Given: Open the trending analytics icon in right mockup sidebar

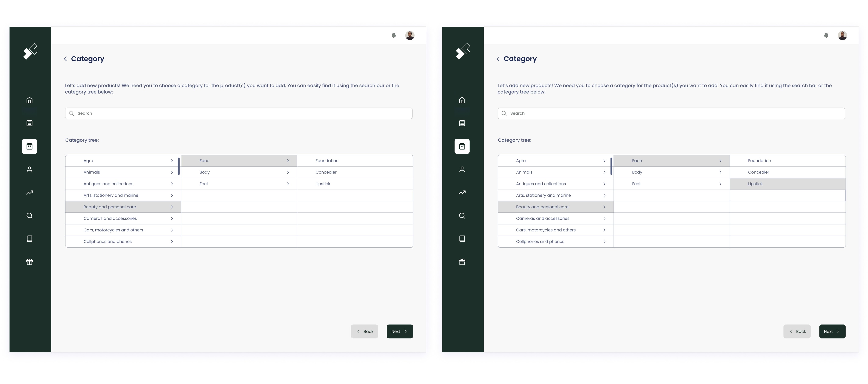Looking at the screenshot, I should pos(462,193).
